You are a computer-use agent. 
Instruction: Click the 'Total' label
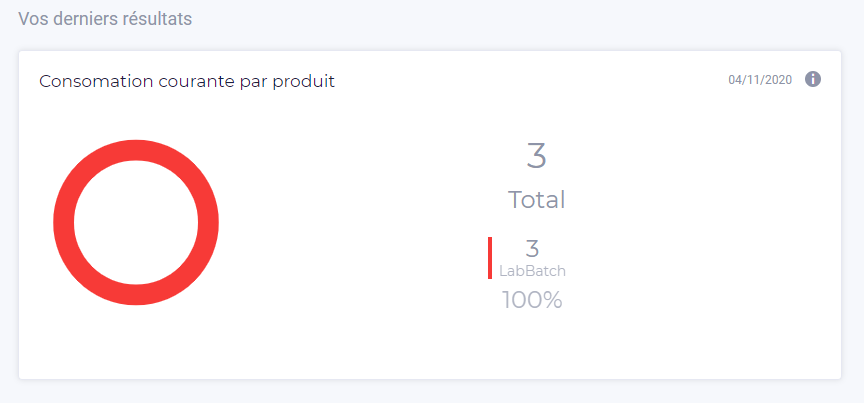[x=536, y=200]
